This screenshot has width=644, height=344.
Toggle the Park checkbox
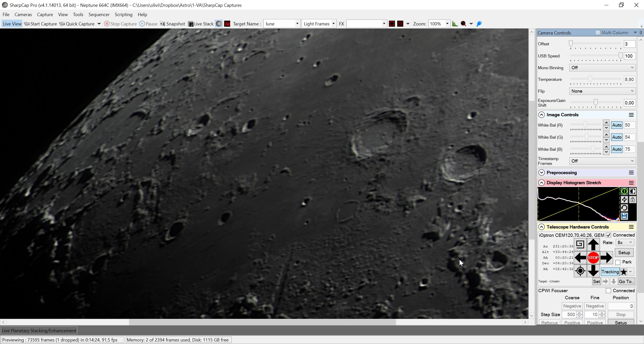618,262
